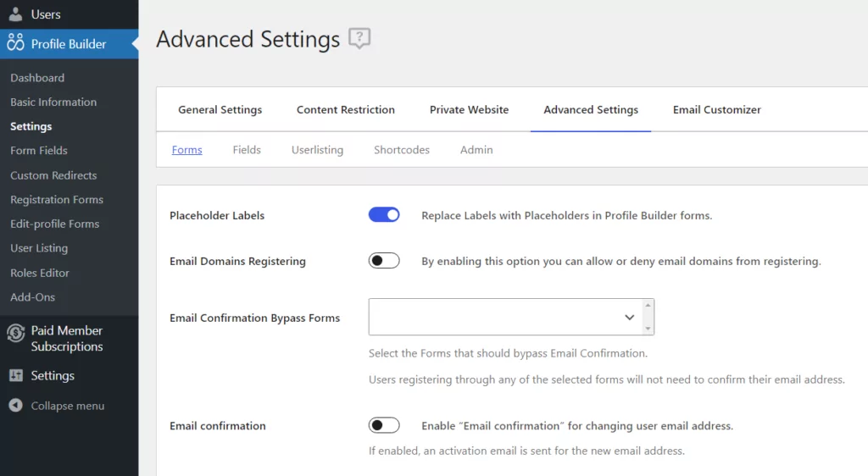Open the Userlisting sub-tab
The width and height of the screenshot is (868, 476).
click(x=317, y=150)
